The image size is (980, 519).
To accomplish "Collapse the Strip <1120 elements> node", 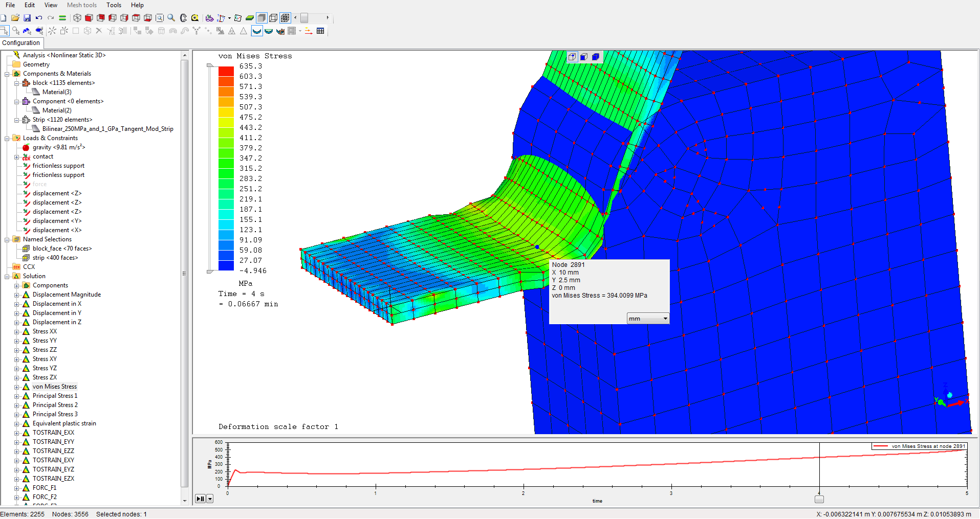I will (x=16, y=120).
